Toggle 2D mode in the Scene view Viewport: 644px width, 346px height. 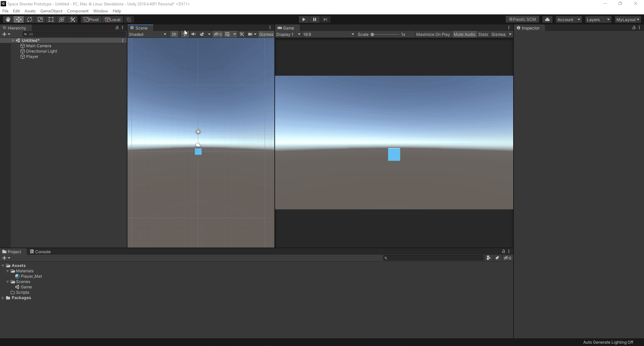[x=174, y=34]
